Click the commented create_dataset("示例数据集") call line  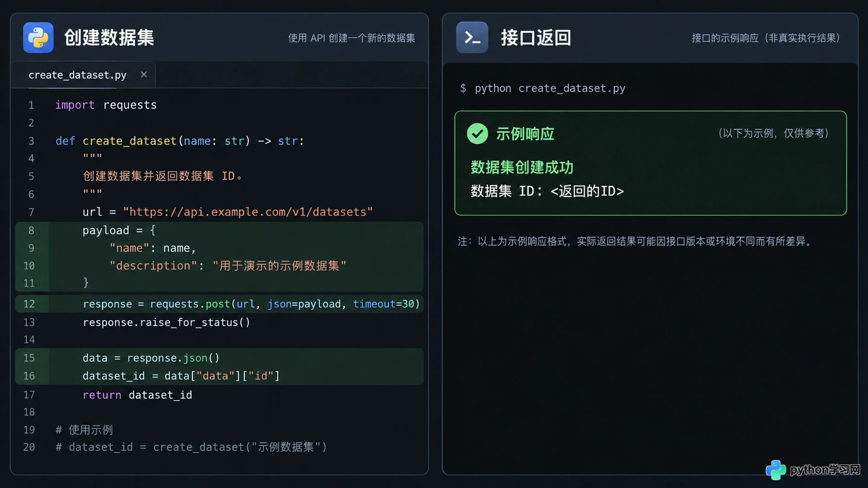[x=191, y=447]
